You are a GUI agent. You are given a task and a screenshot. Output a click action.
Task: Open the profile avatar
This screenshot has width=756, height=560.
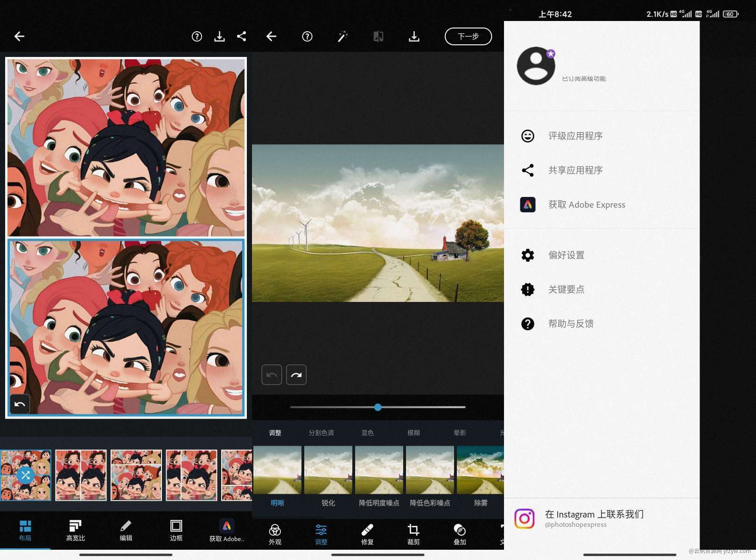(536, 66)
